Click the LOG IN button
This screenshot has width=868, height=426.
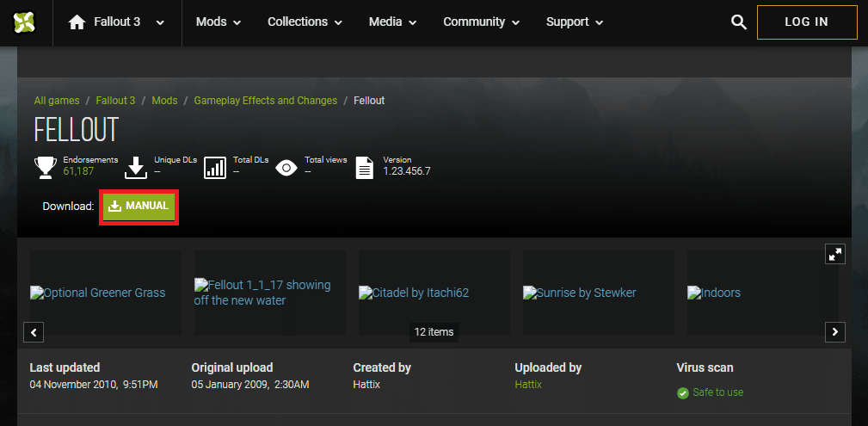(807, 22)
